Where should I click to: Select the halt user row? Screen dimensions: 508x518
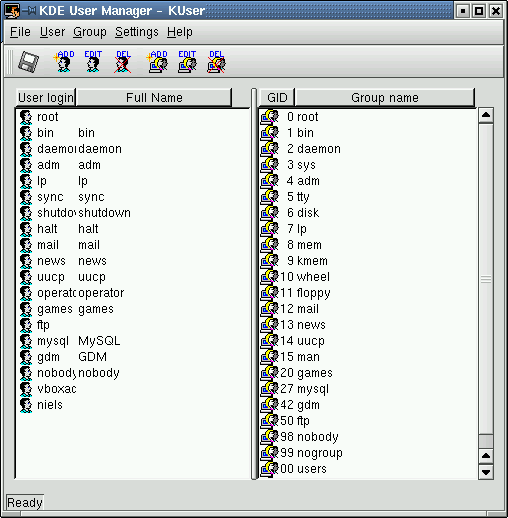(133, 229)
